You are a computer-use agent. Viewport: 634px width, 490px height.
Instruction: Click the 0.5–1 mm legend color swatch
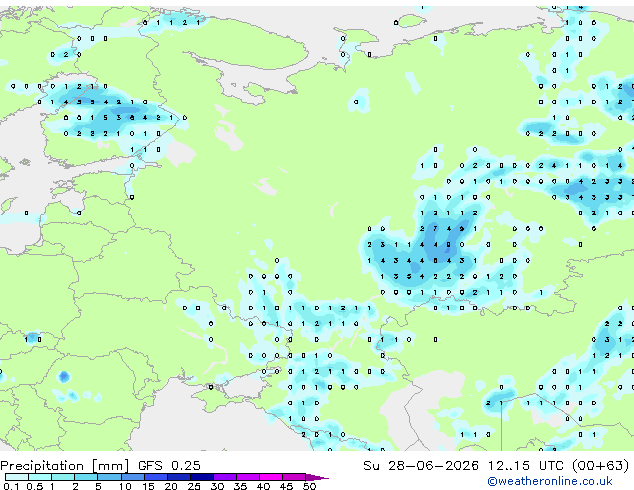pyautogui.click(x=40, y=477)
